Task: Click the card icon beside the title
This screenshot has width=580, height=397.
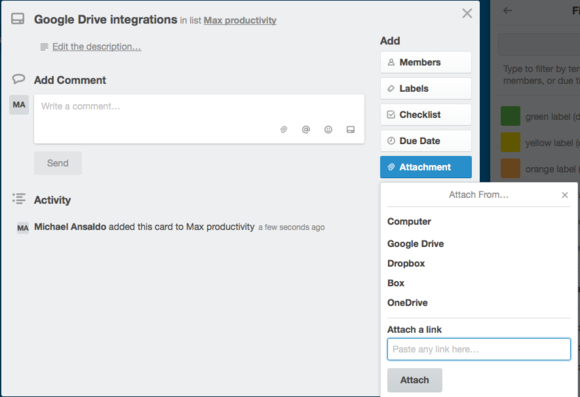Action: click(17, 19)
